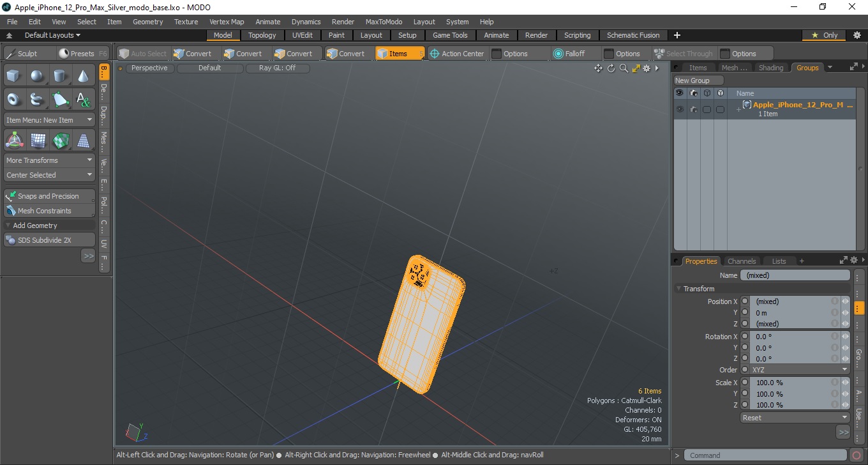Open Snaps and Precision panel
The height and width of the screenshot is (465, 868).
pyautogui.click(x=50, y=196)
